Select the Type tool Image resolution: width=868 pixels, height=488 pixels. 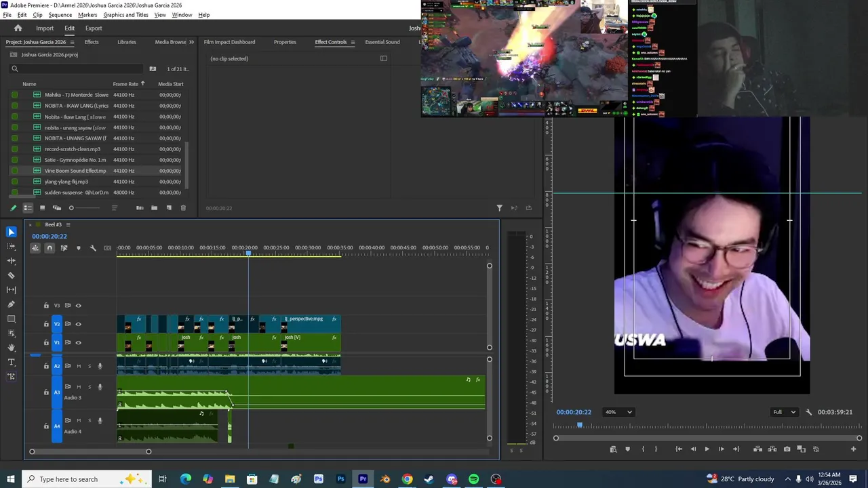[11, 362]
